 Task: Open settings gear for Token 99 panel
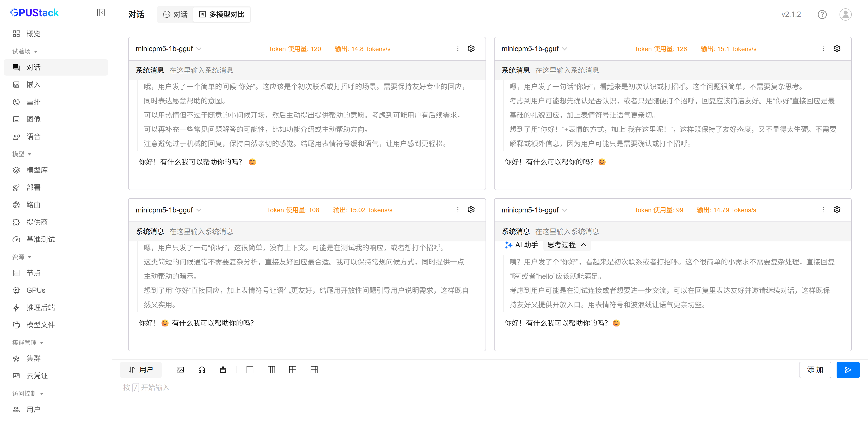coord(837,210)
